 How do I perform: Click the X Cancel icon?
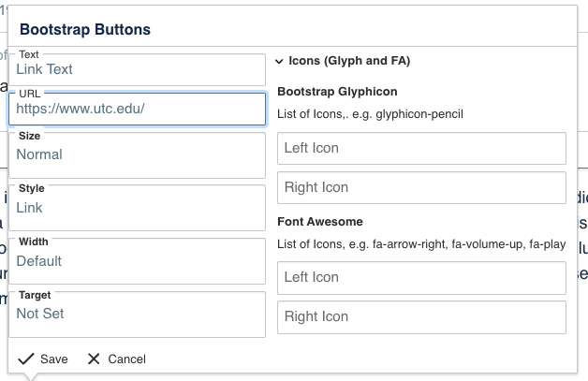(x=94, y=359)
